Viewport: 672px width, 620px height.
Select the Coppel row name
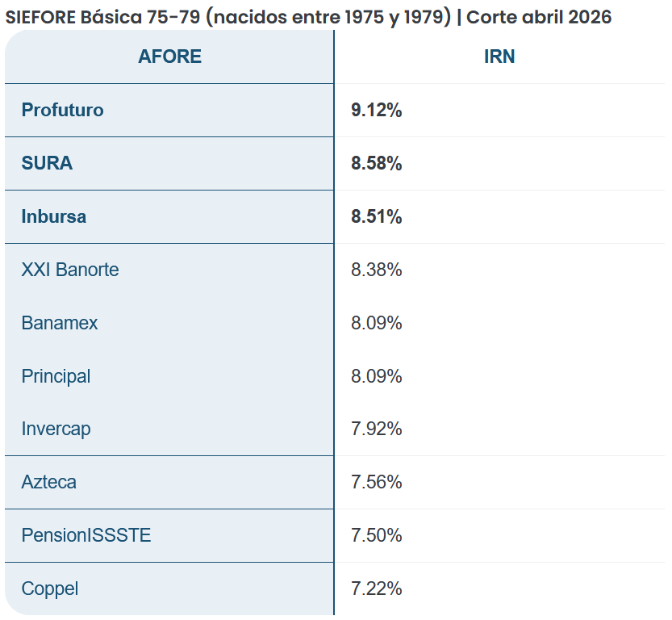click(50, 589)
